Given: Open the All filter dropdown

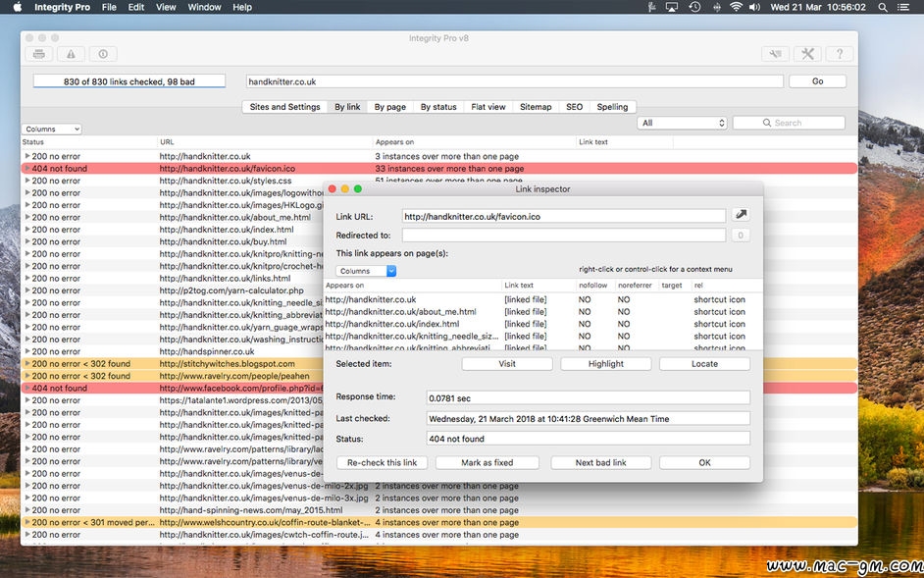Looking at the screenshot, I should click(684, 123).
